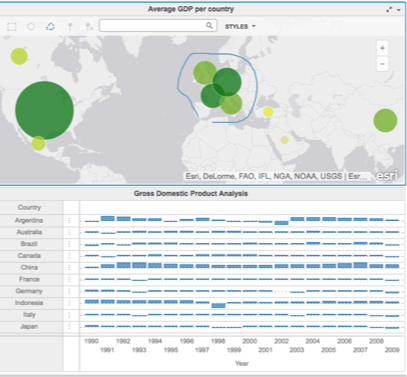Click the 2005 year axis label
The height and width of the screenshot is (377, 407).
(328, 350)
